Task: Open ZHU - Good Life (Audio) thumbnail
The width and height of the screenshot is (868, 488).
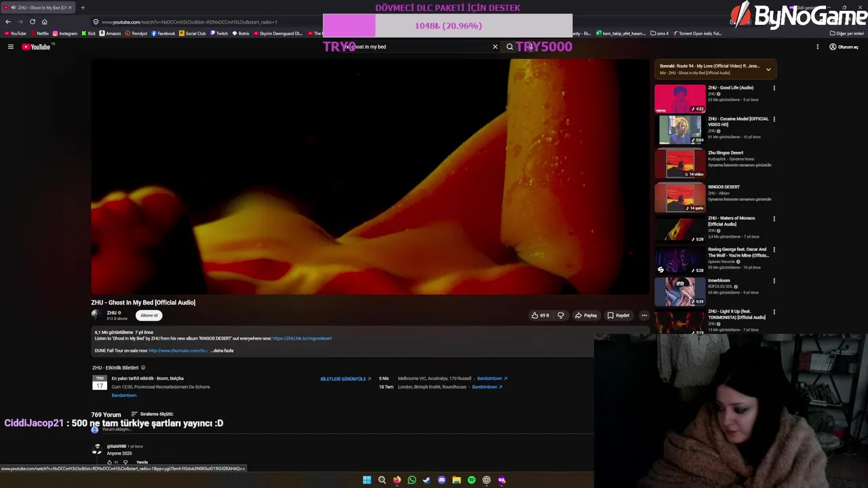Action: (x=680, y=99)
